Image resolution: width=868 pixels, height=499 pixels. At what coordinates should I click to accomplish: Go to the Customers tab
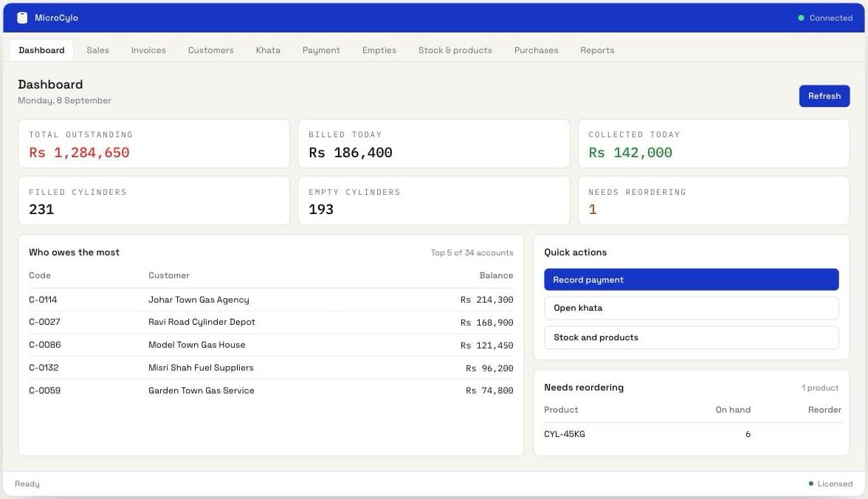(210, 50)
